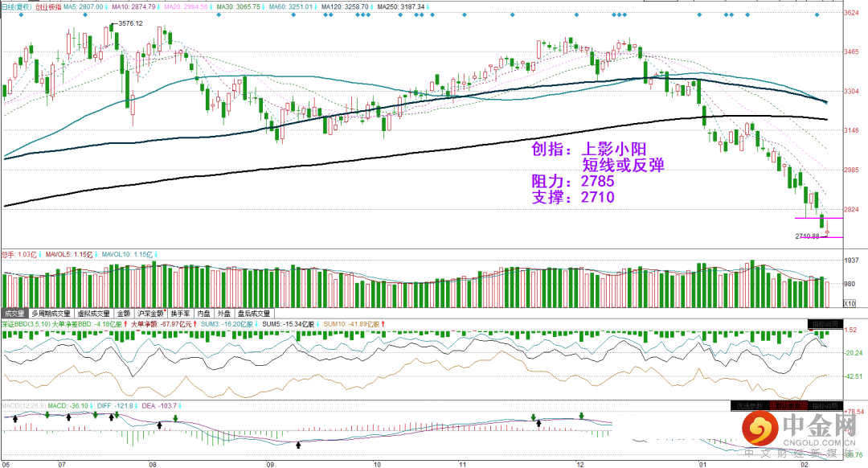Click the 3576.12 high price label
The height and width of the screenshot is (468, 868).
pyautogui.click(x=130, y=23)
